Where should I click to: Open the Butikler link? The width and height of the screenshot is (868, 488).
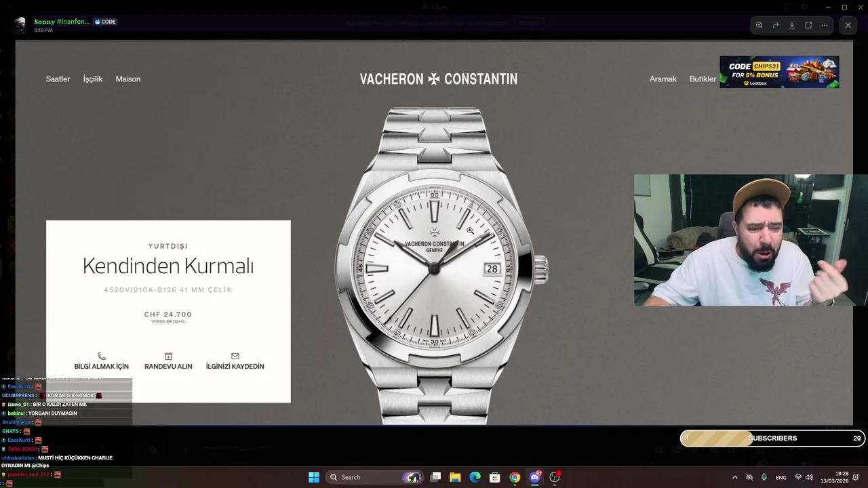703,79
